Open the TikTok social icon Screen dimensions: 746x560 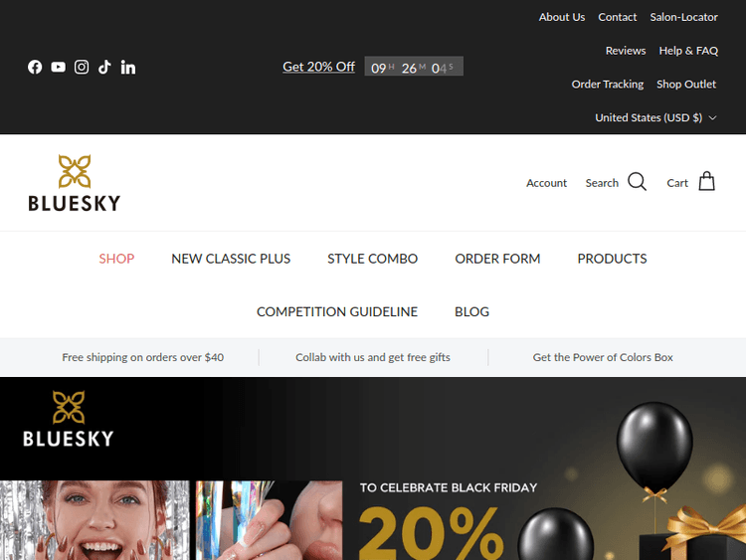coord(104,67)
